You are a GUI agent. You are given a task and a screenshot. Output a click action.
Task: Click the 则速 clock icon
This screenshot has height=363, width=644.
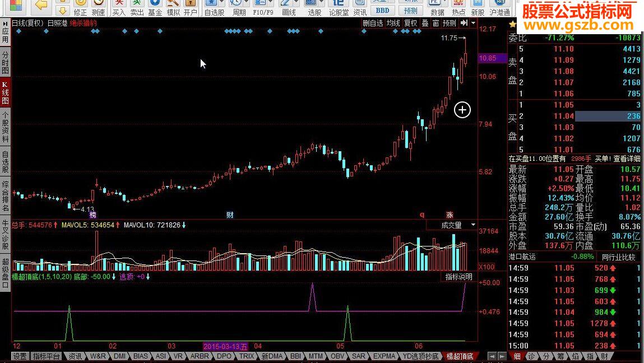point(98,8)
